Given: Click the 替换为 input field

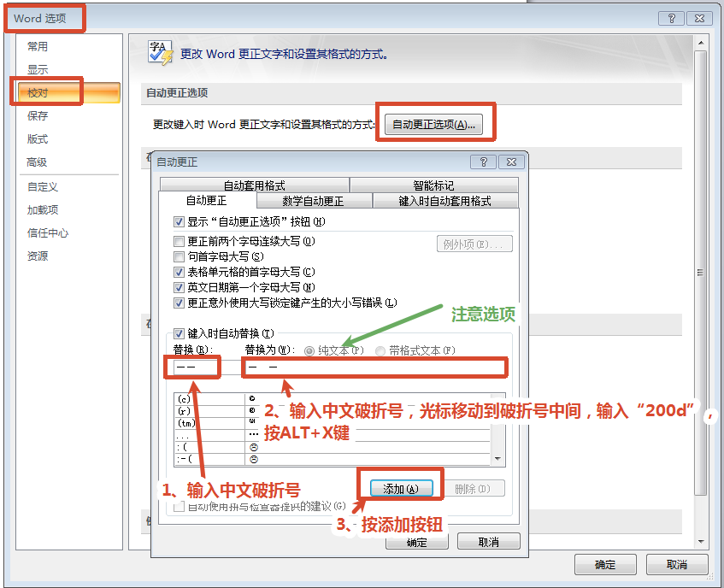Looking at the screenshot, I should click(374, 367).
